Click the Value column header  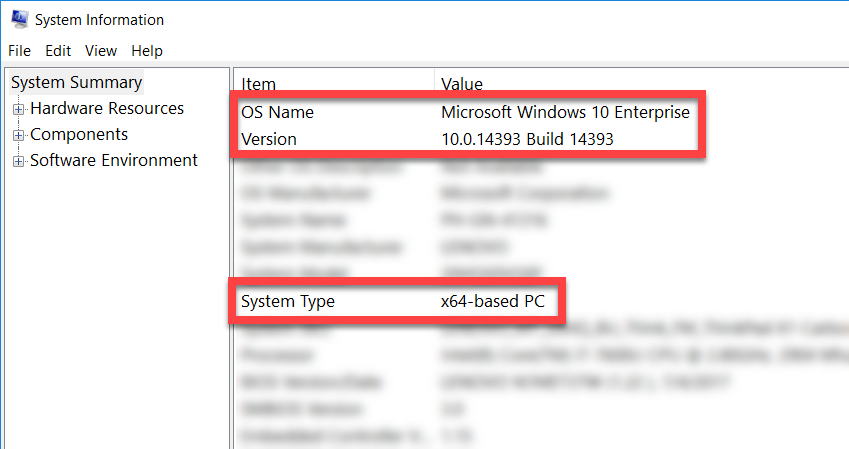tap(462, 84)
